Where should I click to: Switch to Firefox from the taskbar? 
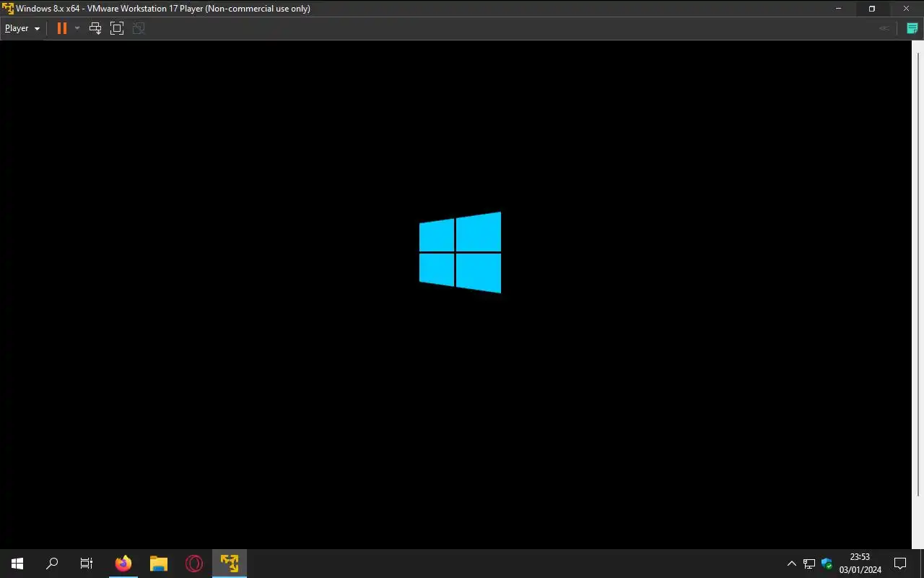point(123,564)
